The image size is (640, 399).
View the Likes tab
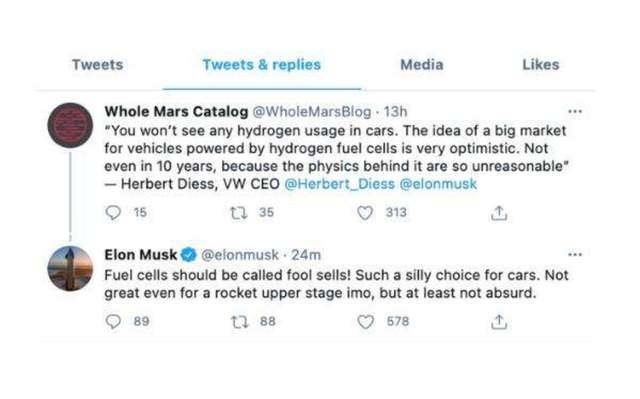click(541, 64)
